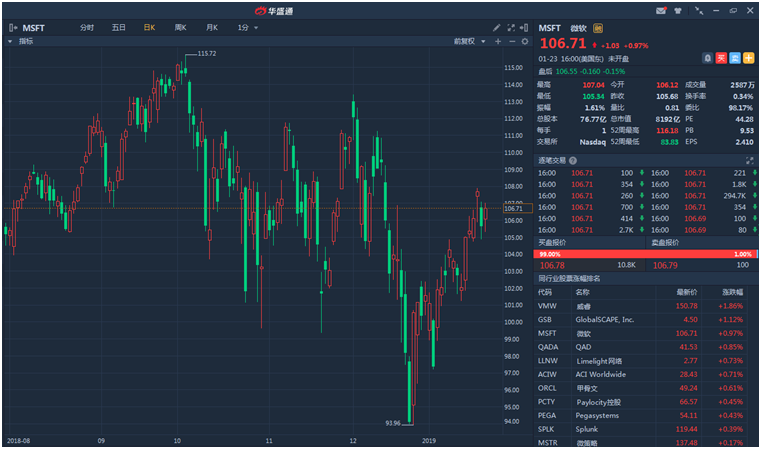Click the 成交量 value 2587万
Viewport: 761px width, 449px height.
(x=743, y=85)
